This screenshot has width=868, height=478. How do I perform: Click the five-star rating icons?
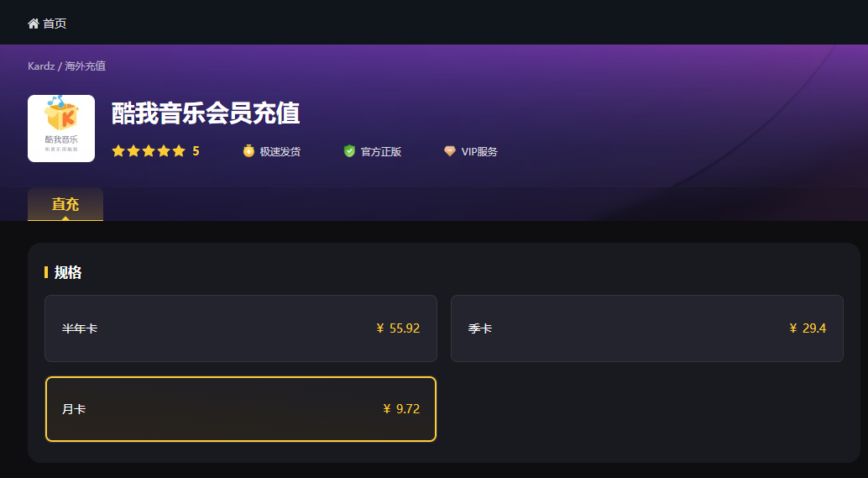click(149, 151)
